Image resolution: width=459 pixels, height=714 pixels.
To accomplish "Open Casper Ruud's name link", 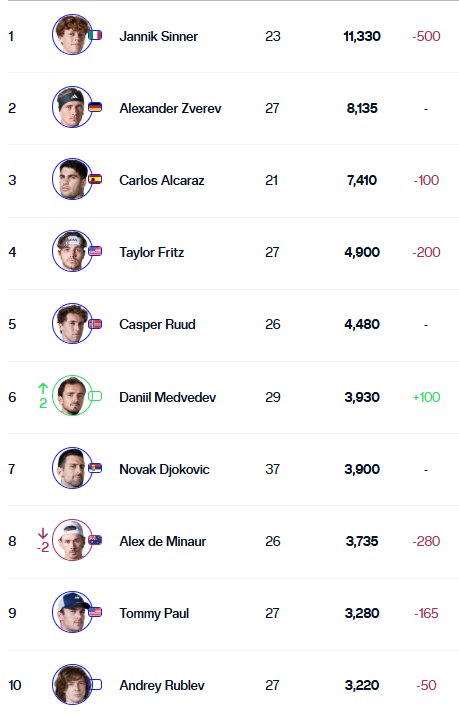I will [x=158, y=324].
